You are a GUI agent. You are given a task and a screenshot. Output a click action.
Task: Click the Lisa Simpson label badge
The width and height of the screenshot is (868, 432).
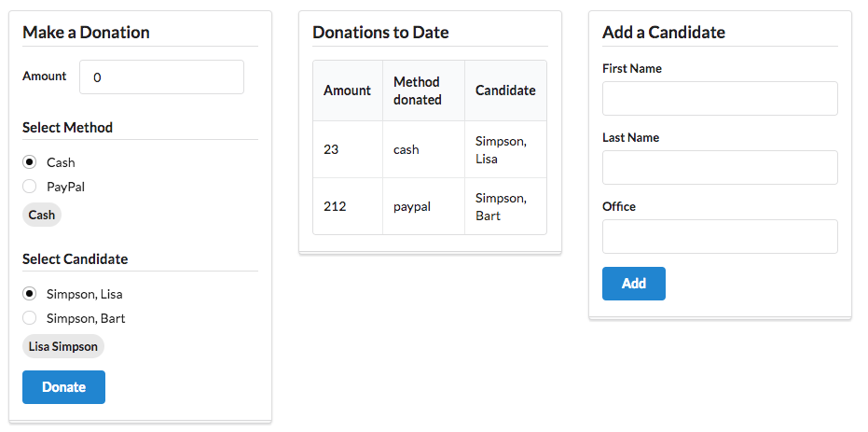[63, 347]
